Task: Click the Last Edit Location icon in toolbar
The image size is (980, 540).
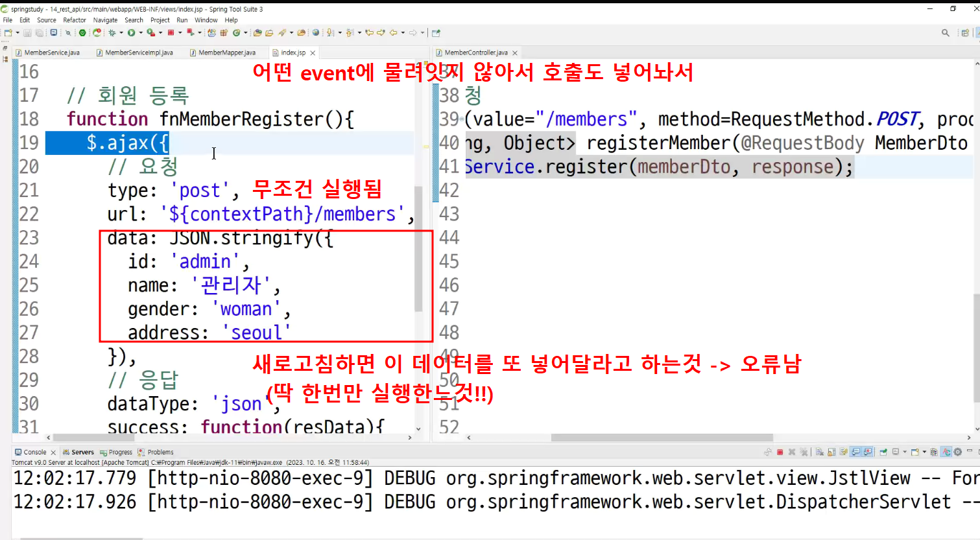Action: pyautogui.click(x=369, y=32)
